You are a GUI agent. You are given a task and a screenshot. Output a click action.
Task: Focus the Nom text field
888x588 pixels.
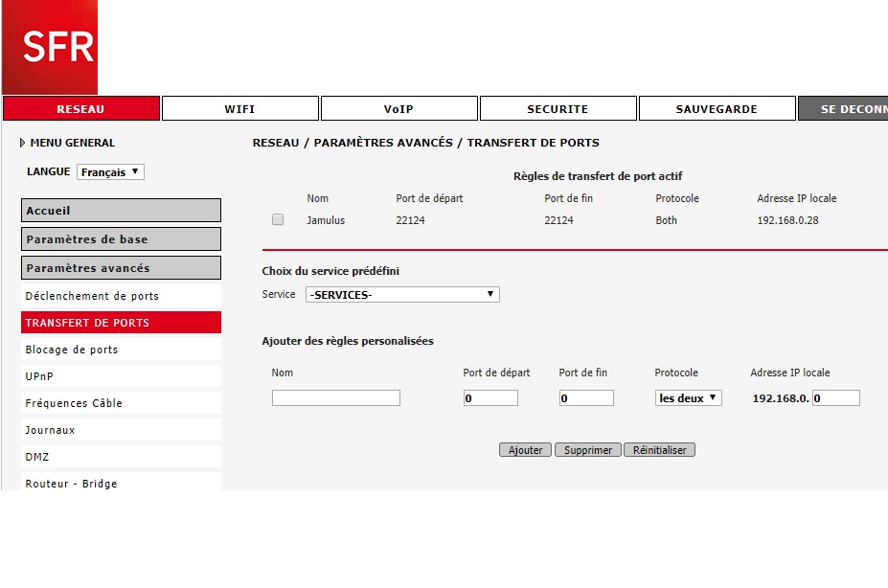point(335,398)
